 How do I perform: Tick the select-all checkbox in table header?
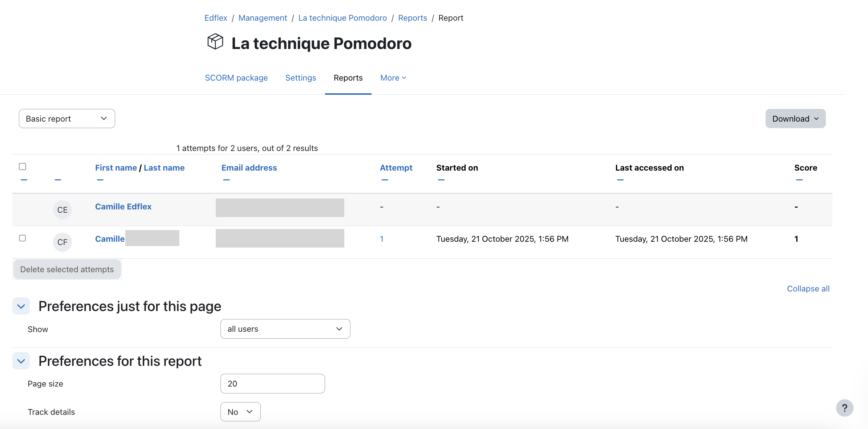point(23,167)
